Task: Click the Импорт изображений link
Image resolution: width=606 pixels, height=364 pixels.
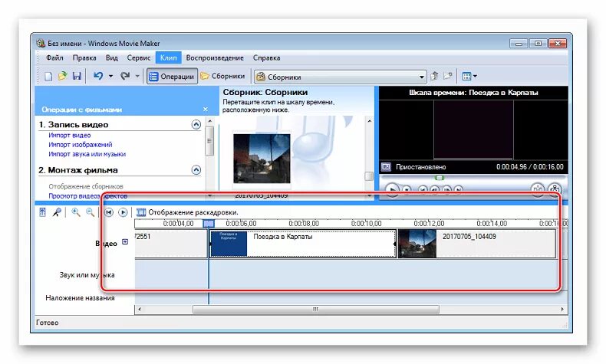Action: click(x=81, y=145)
